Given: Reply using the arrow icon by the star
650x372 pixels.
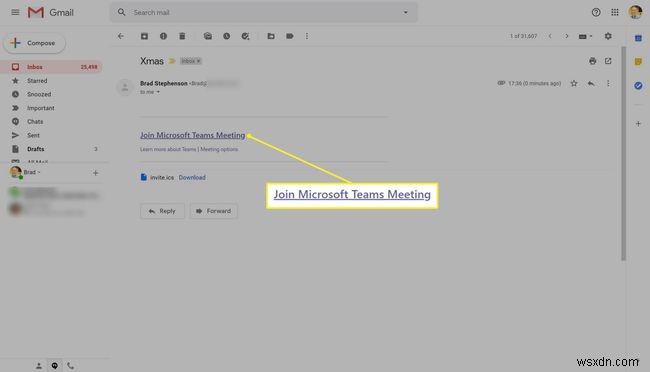Looking at the screenshot, I should coord(591,83).
